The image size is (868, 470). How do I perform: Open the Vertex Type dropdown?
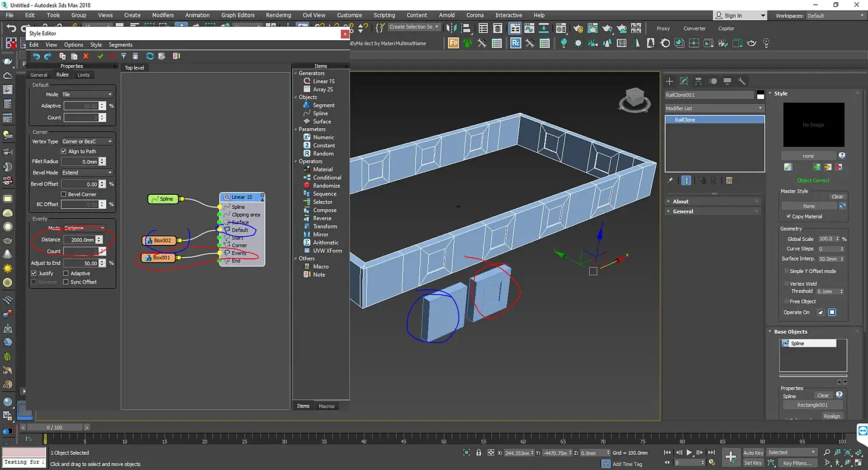[87, 141]
